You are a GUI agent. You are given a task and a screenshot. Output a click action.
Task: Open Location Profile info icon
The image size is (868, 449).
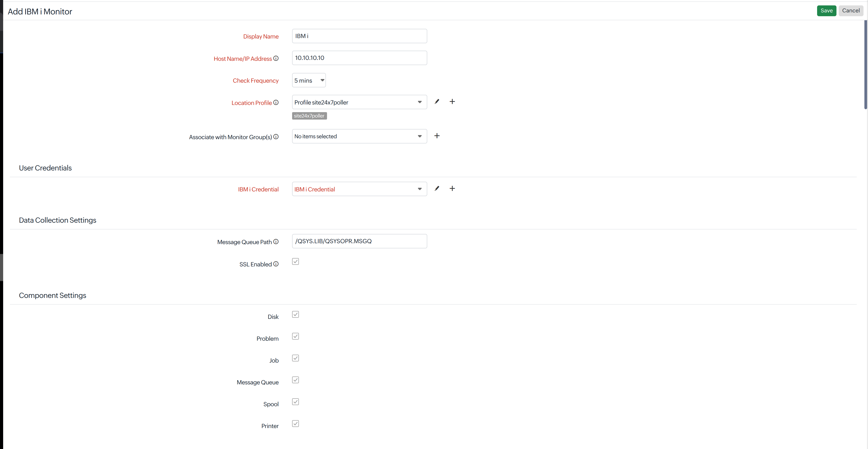tap(276, 102)
